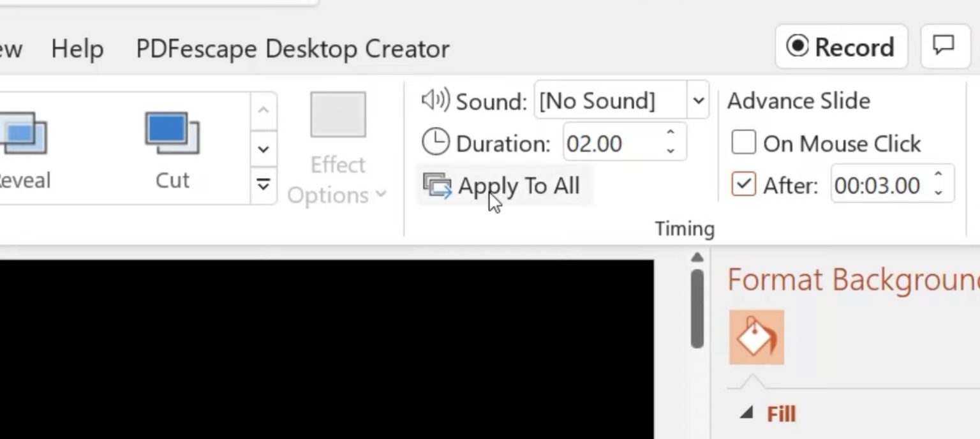Image resolution: width=980 pixels, height=439 pixels.
Task: Open the PDFescape Desktop Creator tab
Action: click(x=292, y=48)
